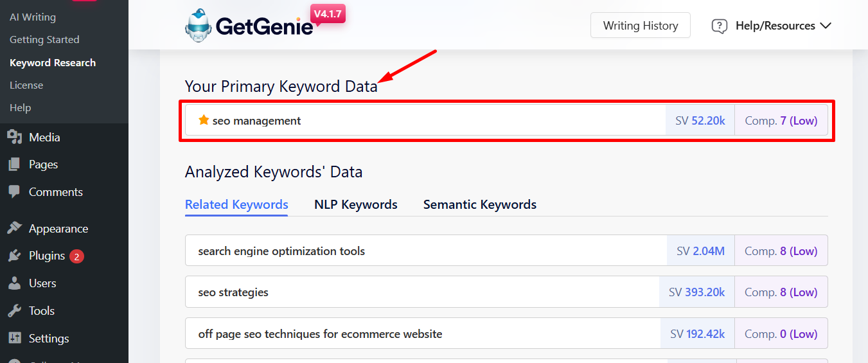The image size is (868, 363).
Task: Open the Help submenu item
Action: [21, 108]
